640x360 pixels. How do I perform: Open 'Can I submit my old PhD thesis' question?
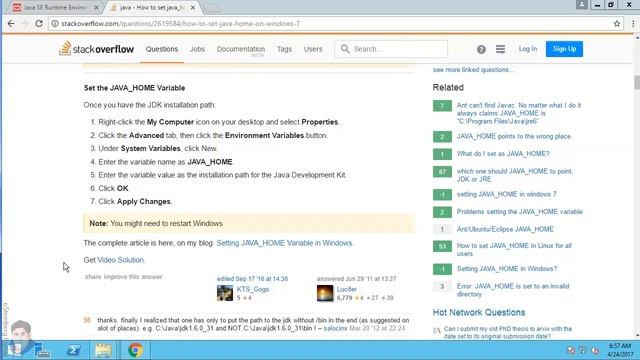pyautogui.click(x=508, y=332)
